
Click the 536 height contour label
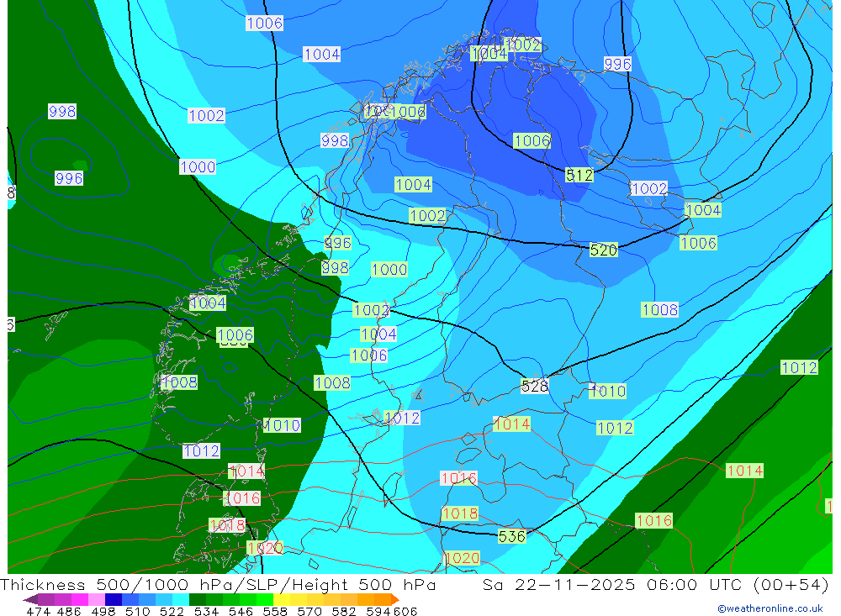tap(511, 536)
